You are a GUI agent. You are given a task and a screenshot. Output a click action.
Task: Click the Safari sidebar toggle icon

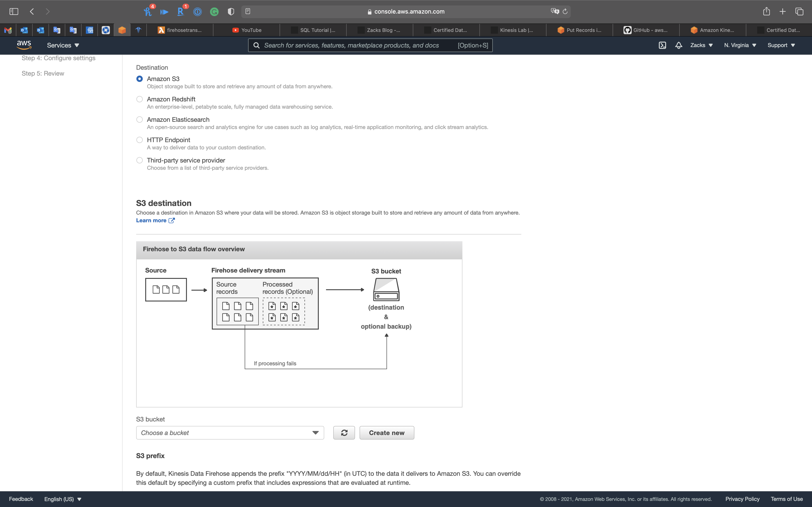point(14,11)
